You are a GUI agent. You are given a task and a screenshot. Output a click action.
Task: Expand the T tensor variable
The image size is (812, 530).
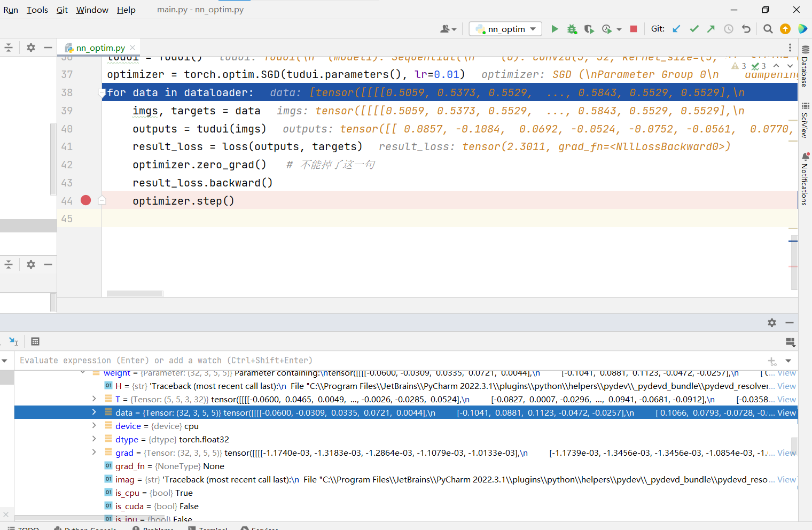coord(94,399)
